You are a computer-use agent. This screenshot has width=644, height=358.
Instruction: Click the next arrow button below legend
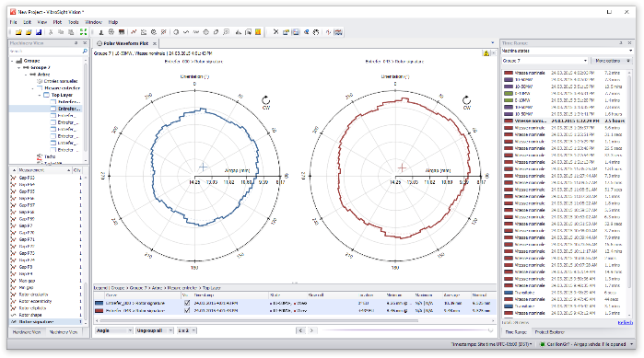coord(311,330)
